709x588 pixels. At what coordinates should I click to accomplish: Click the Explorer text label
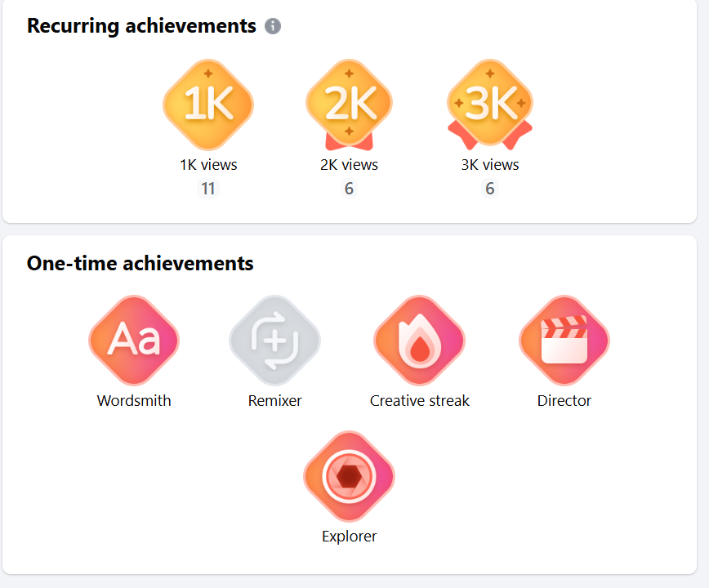tap(349, 537)
